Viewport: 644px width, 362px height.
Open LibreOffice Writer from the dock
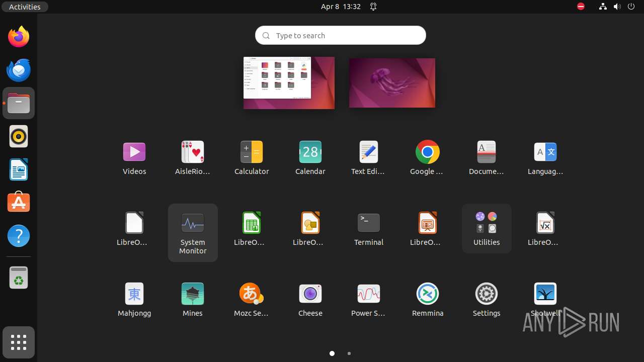pos(19,169)
